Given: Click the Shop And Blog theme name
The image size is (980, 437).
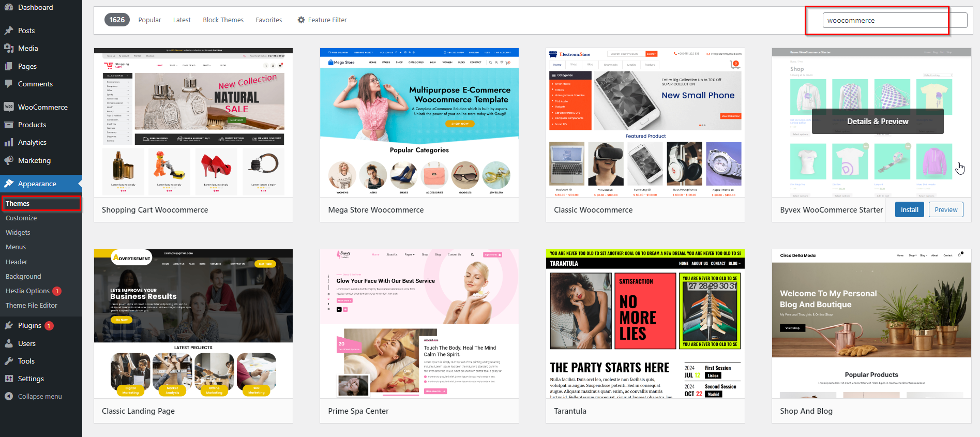Looking at the screenshot, I should (x=806, y=411).
